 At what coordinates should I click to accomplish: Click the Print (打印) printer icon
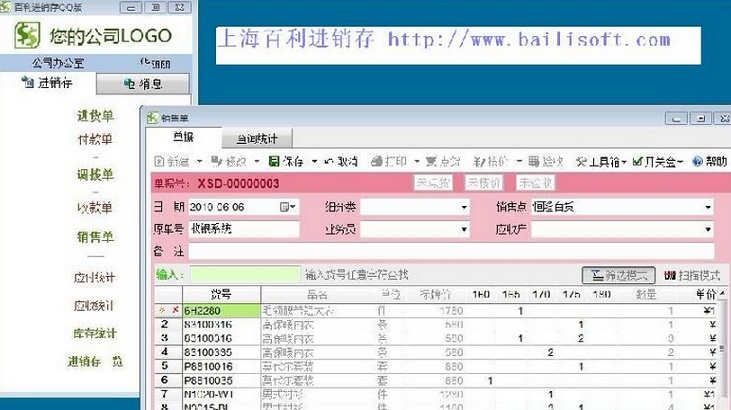(377, 161)
